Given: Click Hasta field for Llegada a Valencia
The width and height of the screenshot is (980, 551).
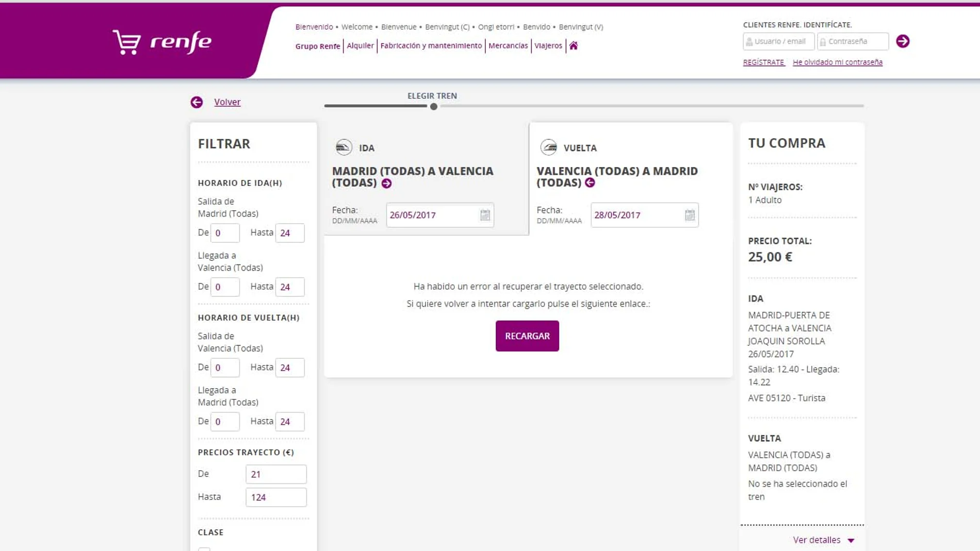Looking at the screenshot, I should tap(290, 287).
